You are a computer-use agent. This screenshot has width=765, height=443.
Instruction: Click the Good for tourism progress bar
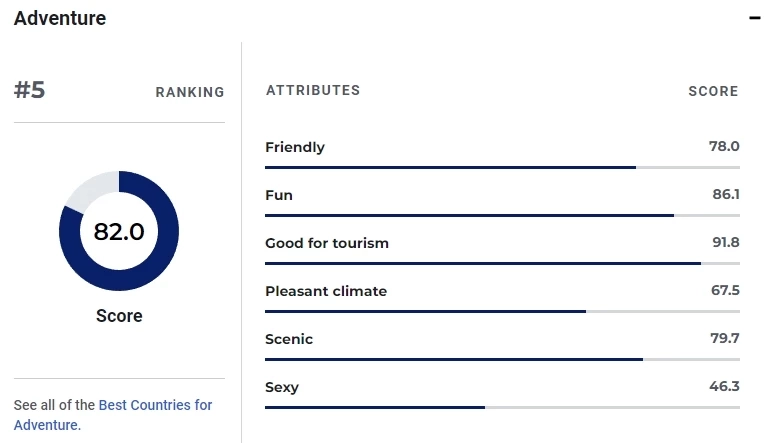coord(502,263)
